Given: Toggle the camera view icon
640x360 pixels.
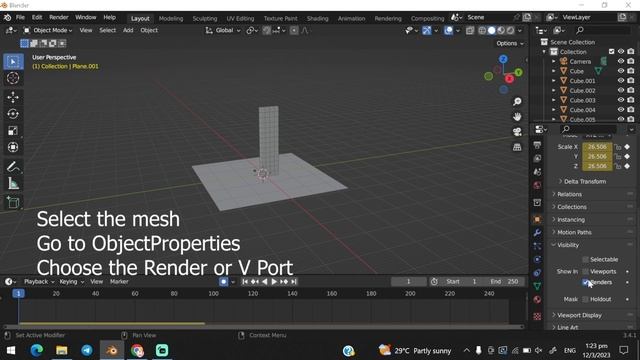Looking at the screenshot, I should click(517, 132).
